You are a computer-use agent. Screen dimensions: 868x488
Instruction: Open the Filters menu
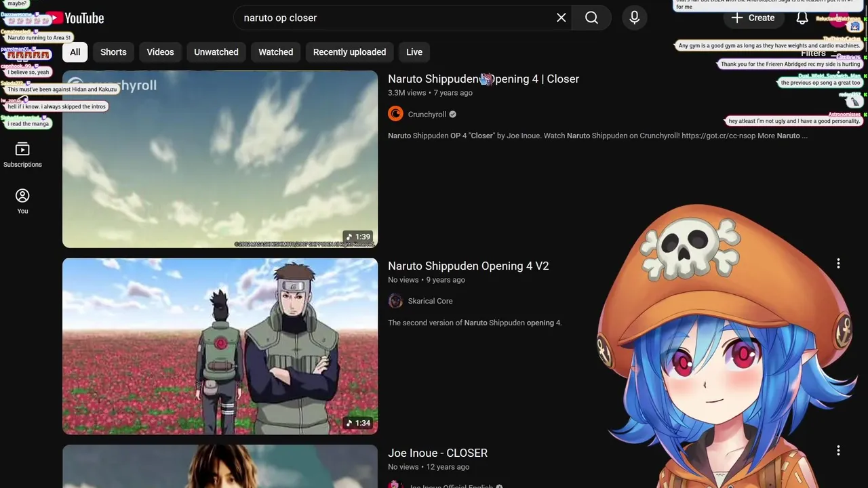[821, 54]
